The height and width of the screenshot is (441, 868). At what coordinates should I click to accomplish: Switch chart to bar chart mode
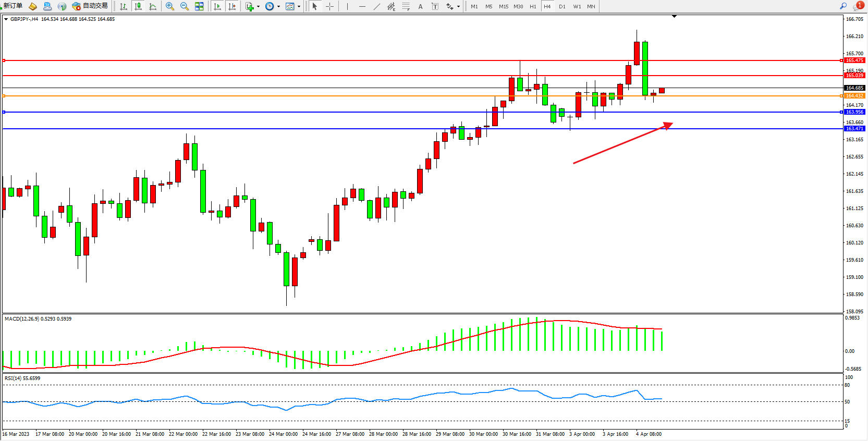[x=124, y=6]
